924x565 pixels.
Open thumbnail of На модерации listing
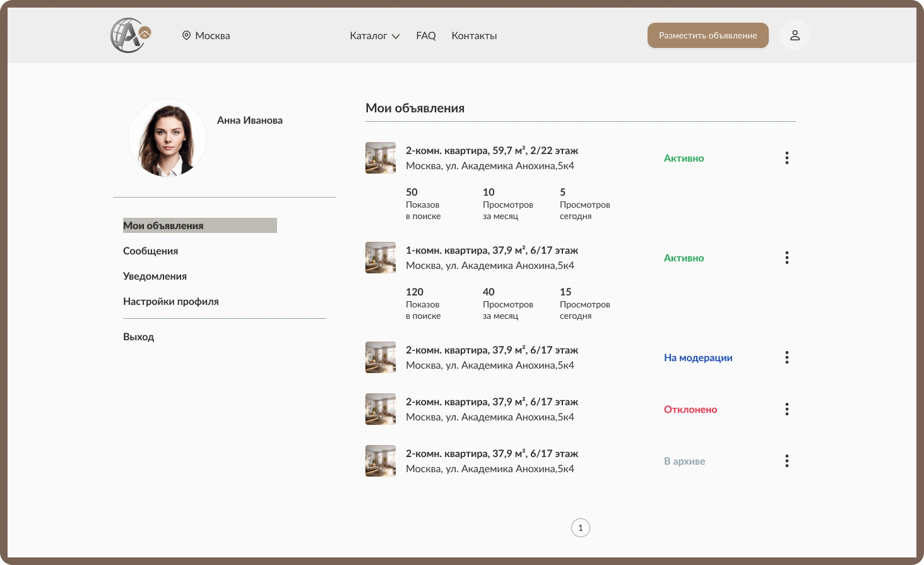[x=381, y=357]
